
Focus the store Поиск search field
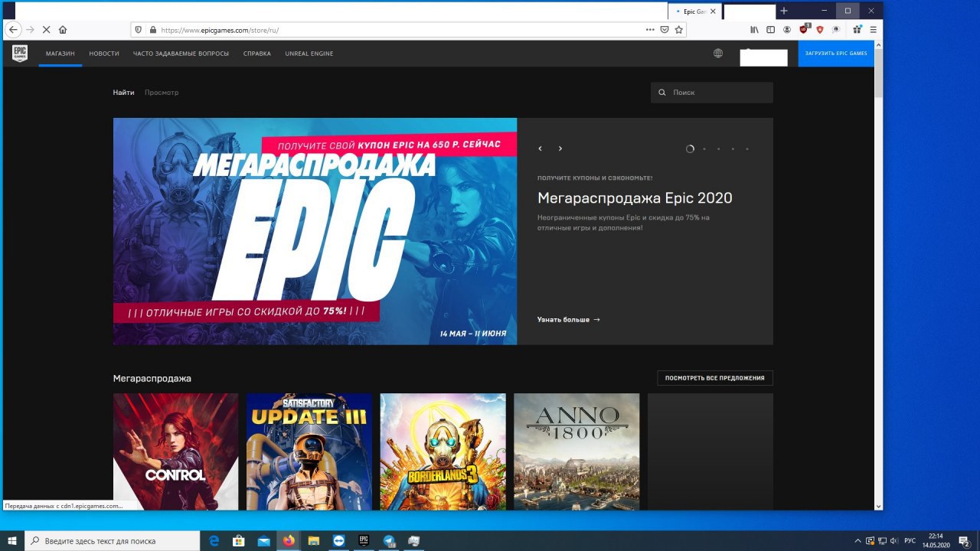(x=712, y=93)
